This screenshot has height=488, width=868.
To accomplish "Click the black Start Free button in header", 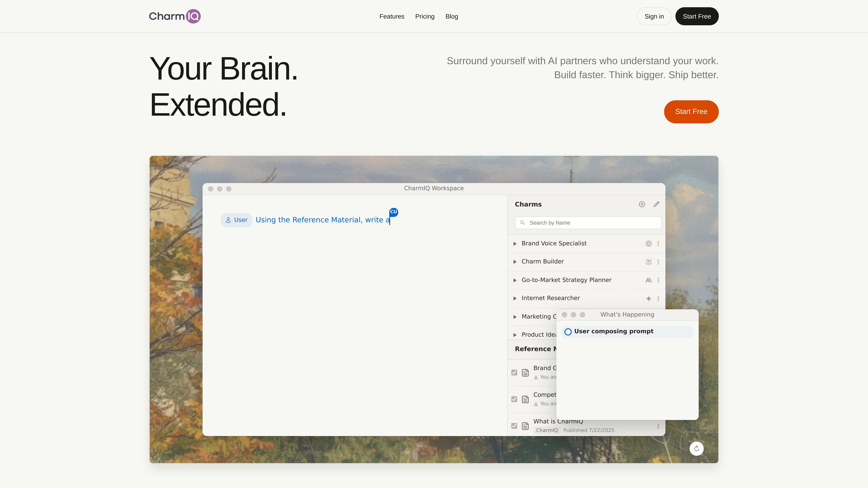I will (x=697, y=16).
